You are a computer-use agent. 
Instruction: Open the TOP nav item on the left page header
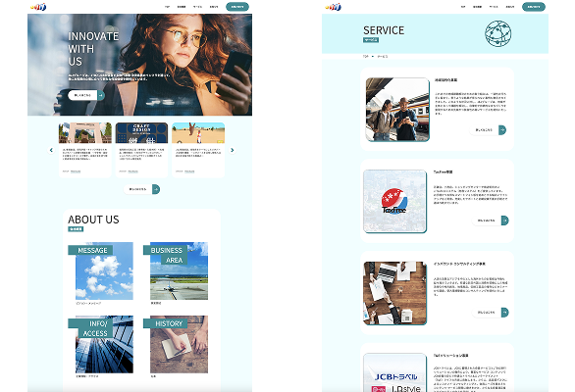(167, 7)
